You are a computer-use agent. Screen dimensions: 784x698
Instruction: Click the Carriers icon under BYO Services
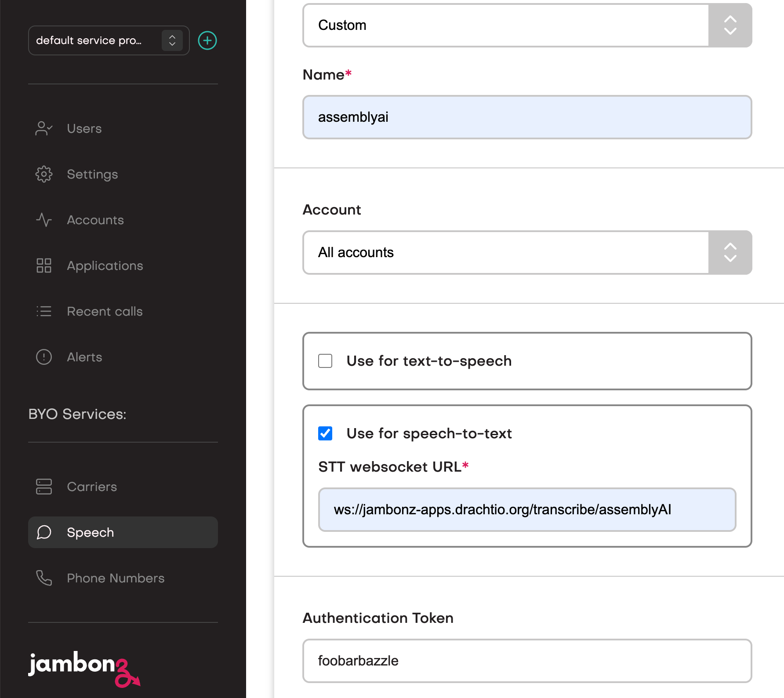[x=43, y=487]
